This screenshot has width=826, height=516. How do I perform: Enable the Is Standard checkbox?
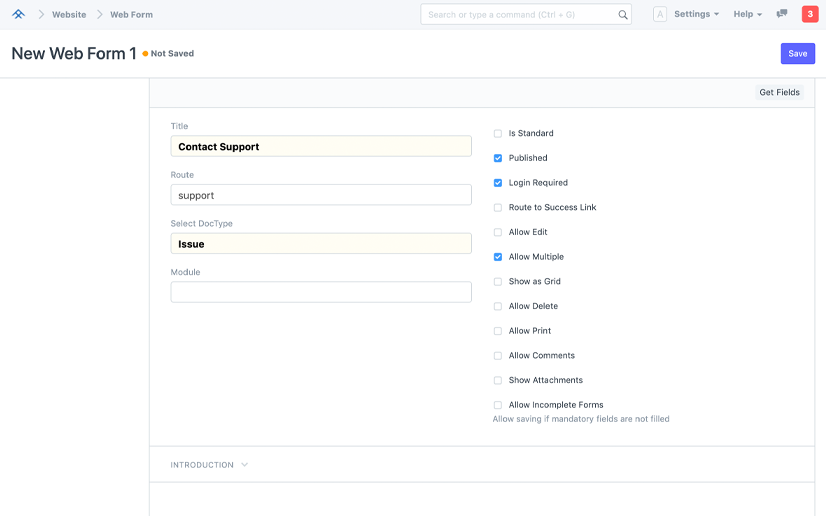point(498,133)
